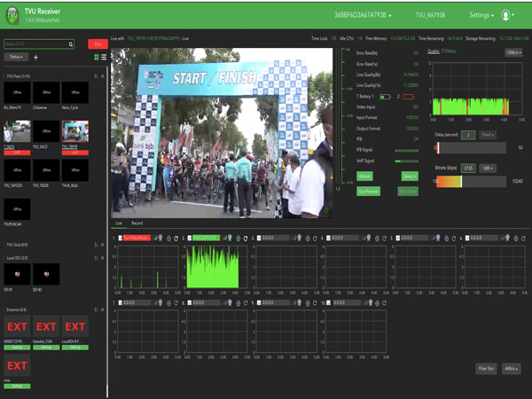The image size is (532, 399).
Task: Toggle slot 3 checkbox
Action: [x=259, y=239]
